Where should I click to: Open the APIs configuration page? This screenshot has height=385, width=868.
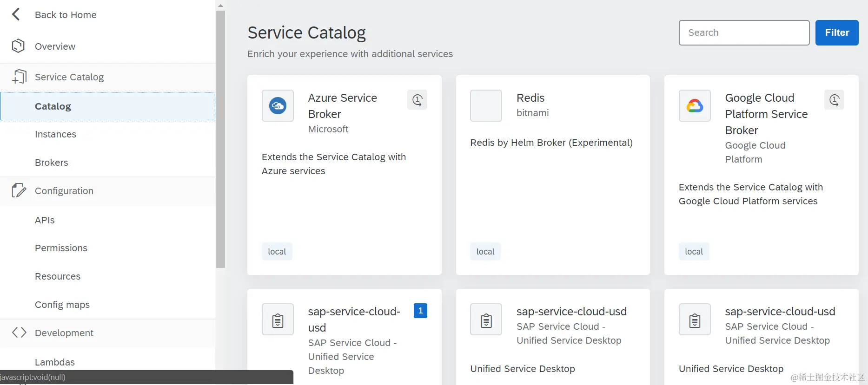tap(45, 220)
